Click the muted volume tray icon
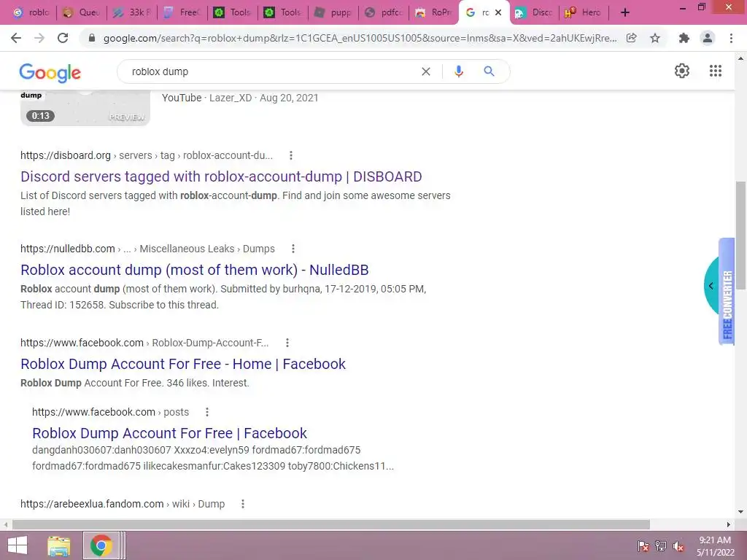The width and height of the screenshot is (747, 560). (678, 546)
